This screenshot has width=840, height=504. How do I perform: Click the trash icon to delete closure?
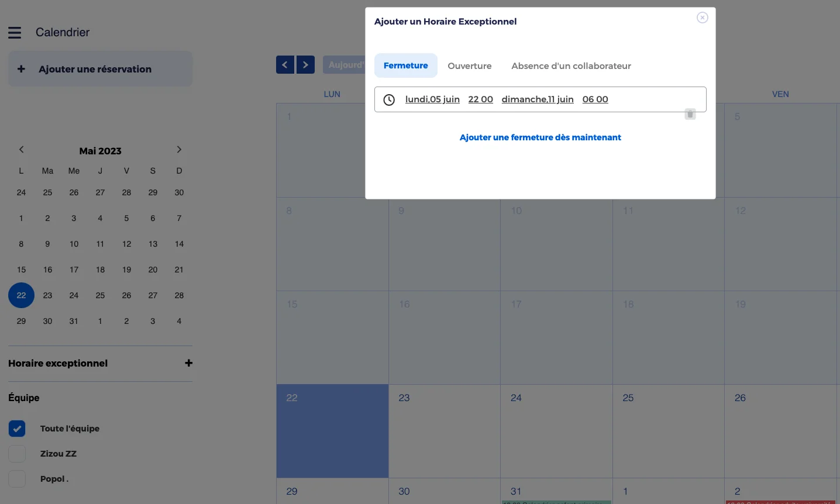coord(690,114)
